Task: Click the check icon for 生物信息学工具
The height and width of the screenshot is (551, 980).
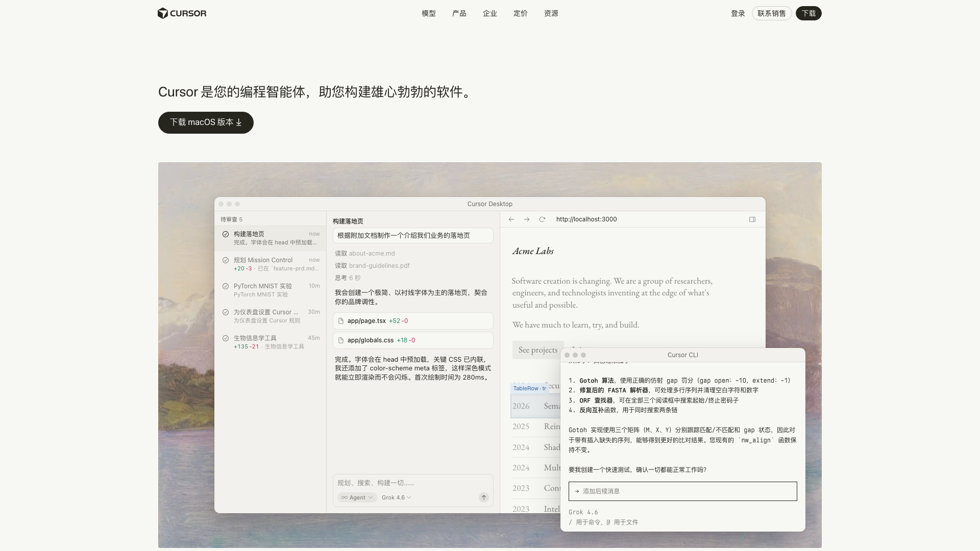Action: tap(226, 338)
